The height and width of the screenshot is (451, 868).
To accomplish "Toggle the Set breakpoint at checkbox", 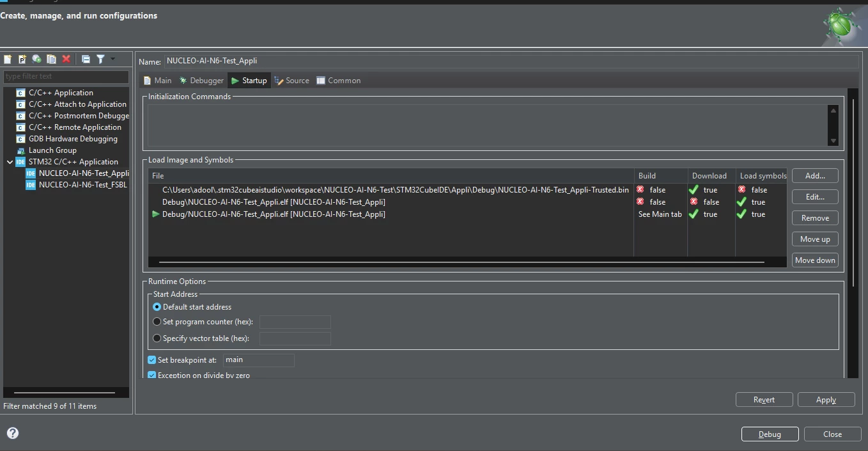I will [152, 360].
